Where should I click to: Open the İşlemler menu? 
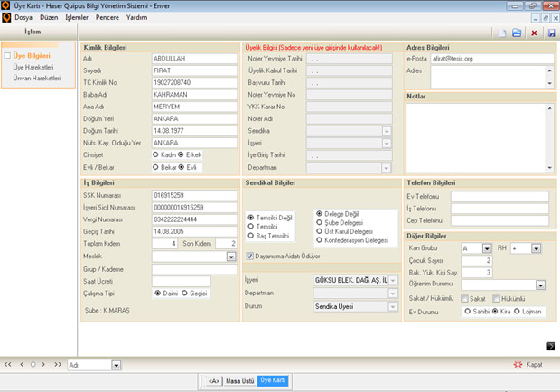tap(77, 16)
